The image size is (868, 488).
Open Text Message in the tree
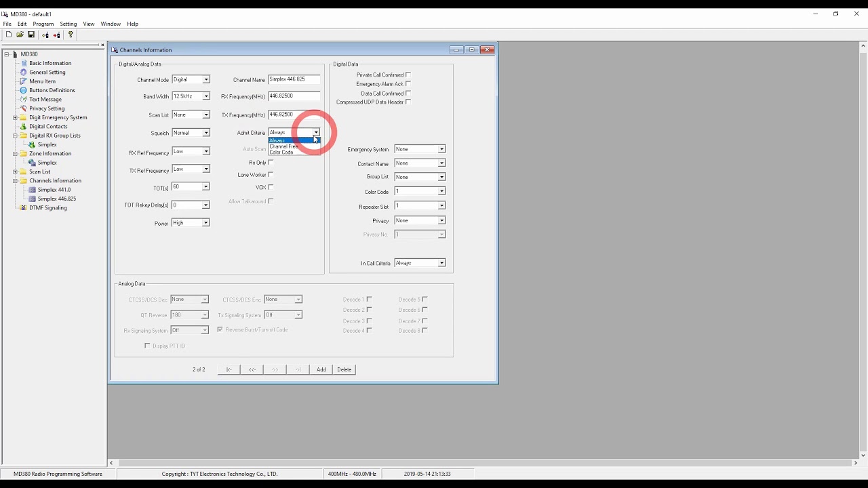(45, 99)
